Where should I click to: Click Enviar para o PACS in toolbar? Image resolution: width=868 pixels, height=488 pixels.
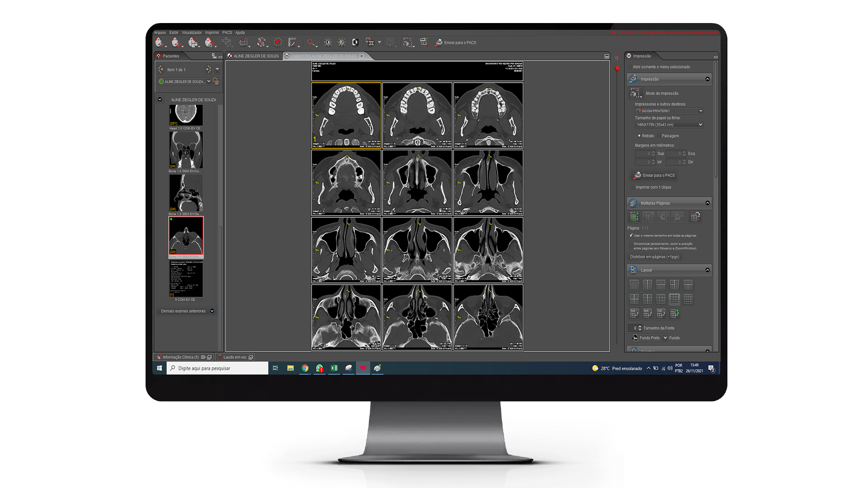click(456, 42)
